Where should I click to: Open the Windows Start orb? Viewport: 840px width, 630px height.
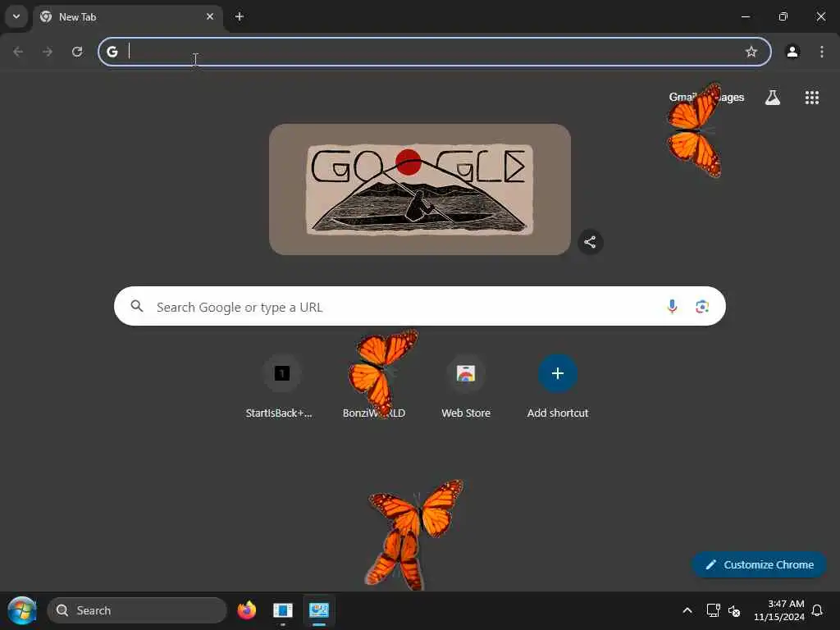click(22, 610)
